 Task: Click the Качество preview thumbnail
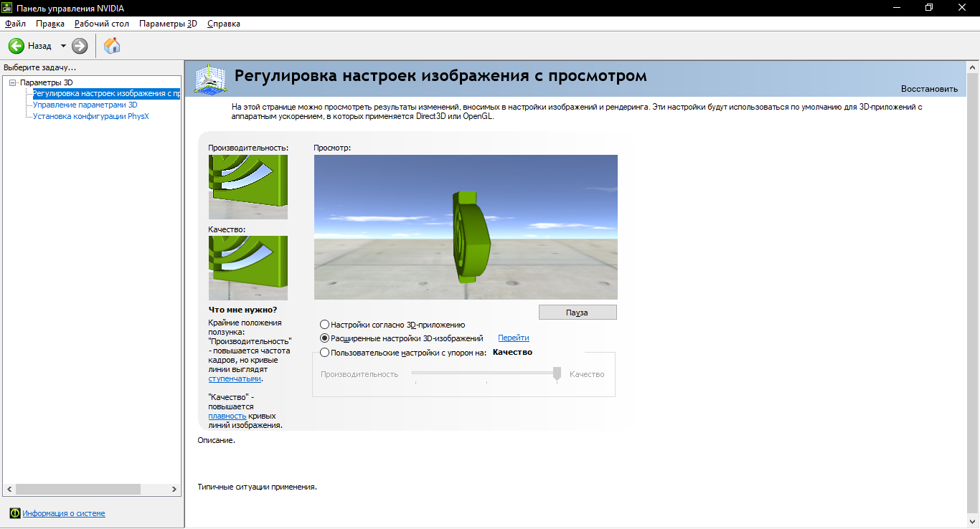click(248, 268)
